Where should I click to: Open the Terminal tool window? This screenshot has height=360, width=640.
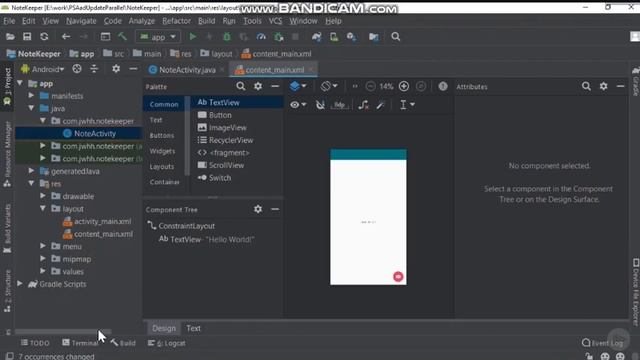(x=80, y=343)
